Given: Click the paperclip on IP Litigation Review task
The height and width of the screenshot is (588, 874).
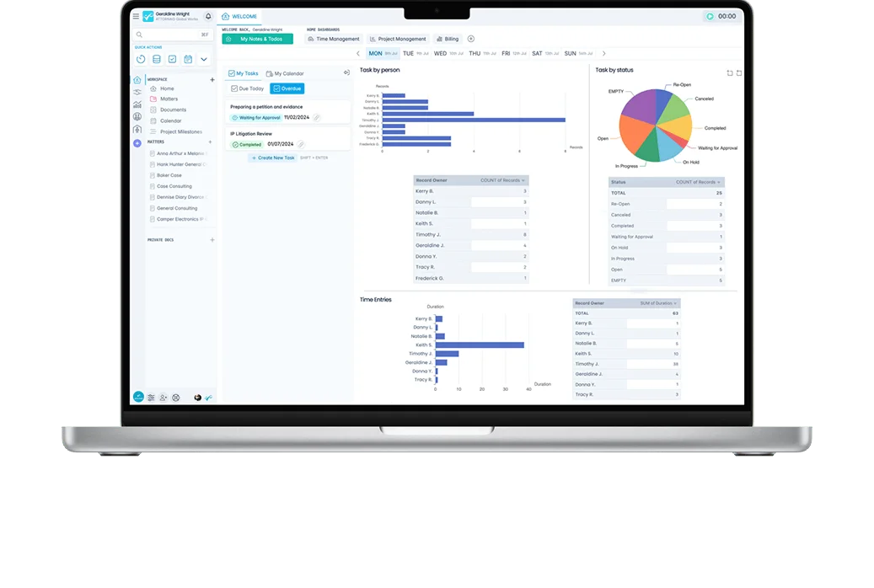Looking at the screenshot, I should (301, 144).
